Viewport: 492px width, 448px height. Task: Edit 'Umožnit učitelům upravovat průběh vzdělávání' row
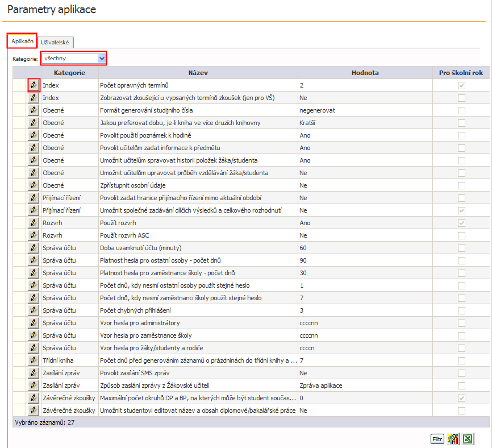tap(34, 173)
